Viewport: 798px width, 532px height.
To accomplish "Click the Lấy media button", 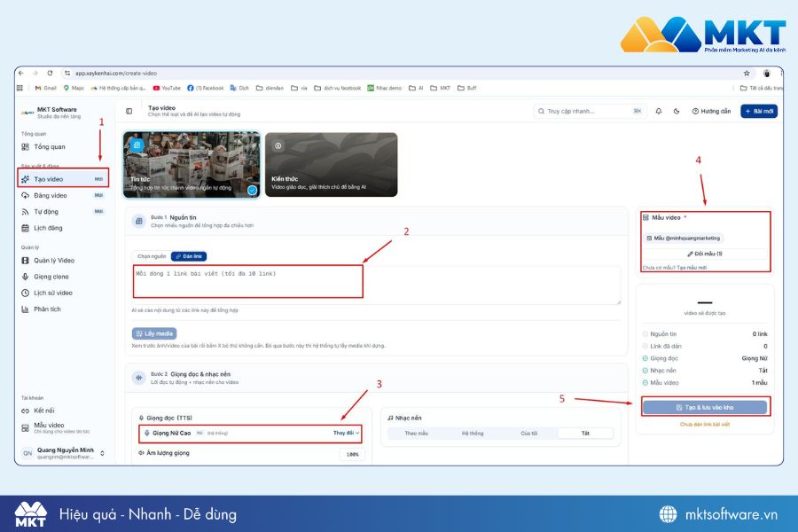I will pyautogui.click(x=154, y=333).
